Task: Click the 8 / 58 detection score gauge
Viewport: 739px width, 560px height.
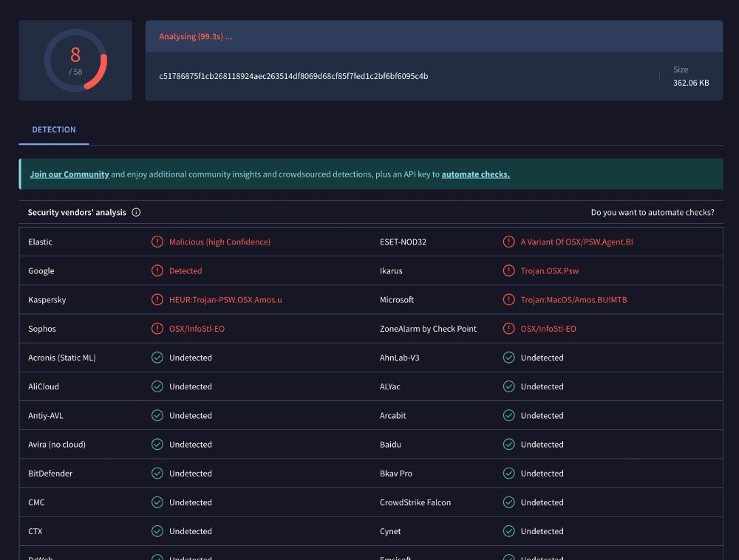Action: [x=75, y=61]
